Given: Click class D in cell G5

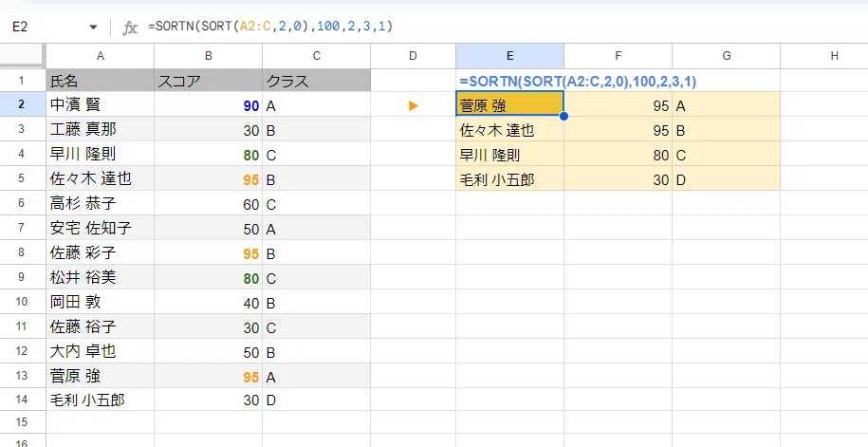Looking at the screenshot, I should tap(727, 179).
